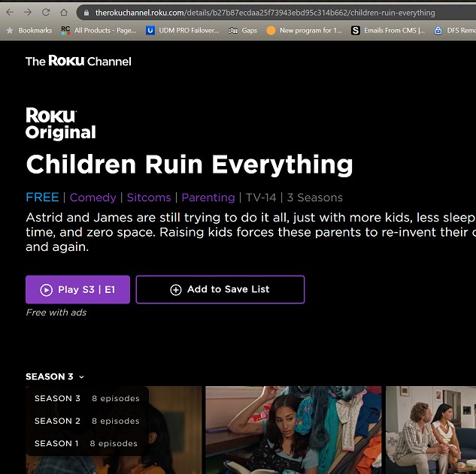Click the TV-14 rating text

[261, 198]
